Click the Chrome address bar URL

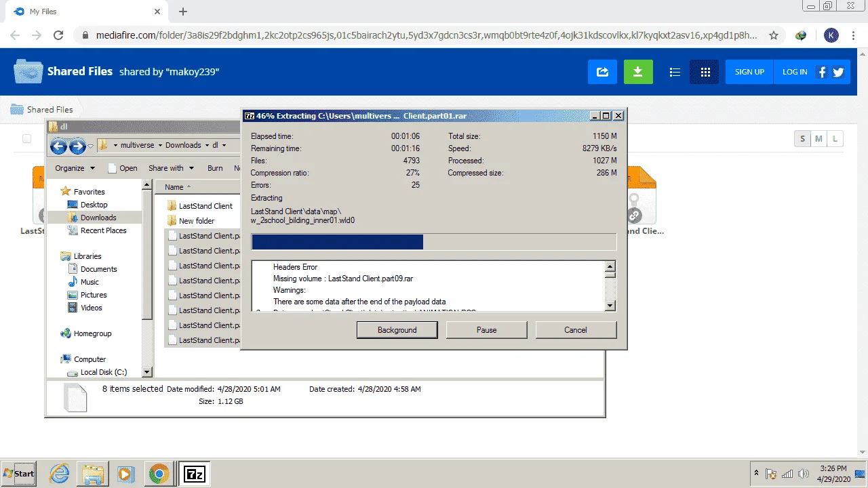[x=426, y=35]
